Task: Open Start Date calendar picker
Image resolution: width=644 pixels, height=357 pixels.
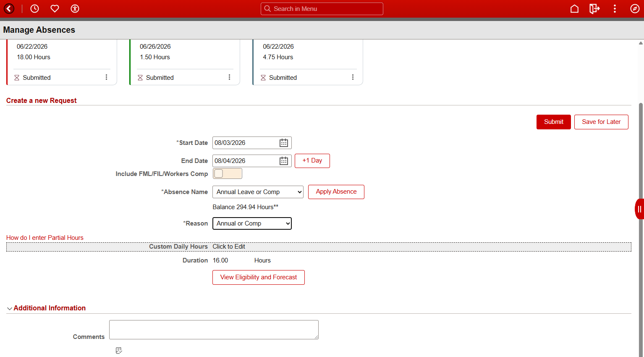Action: pyautogui.click(x=284, y=143)
